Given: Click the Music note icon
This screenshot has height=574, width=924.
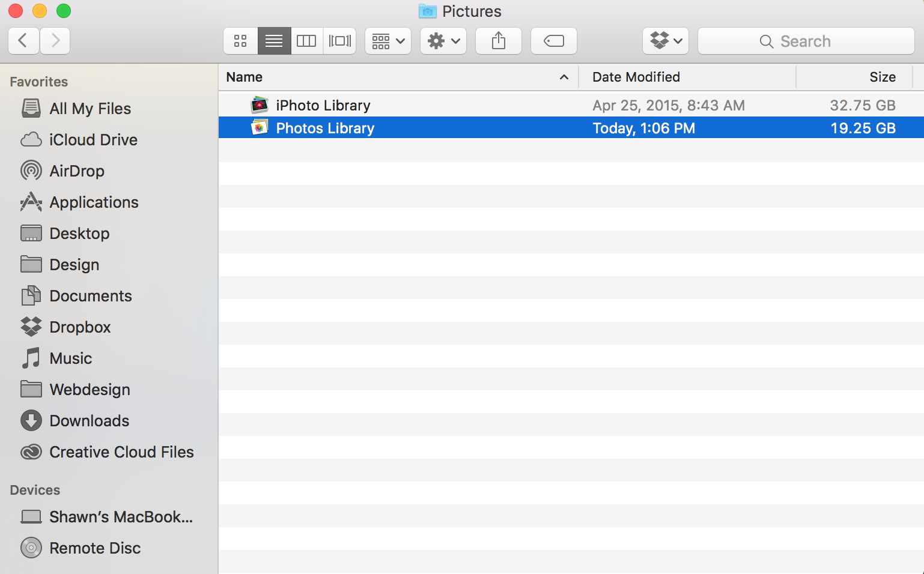Looking at the screenshot, I should (31, 358).
